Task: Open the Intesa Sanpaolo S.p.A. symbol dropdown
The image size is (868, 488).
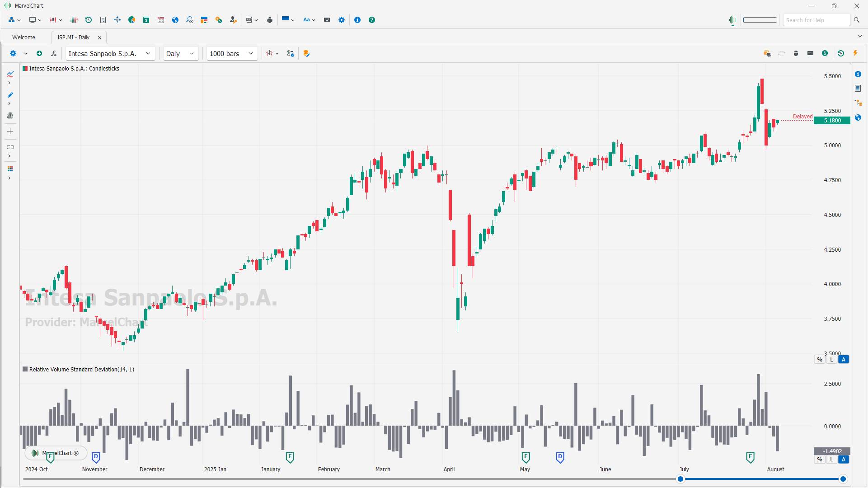Action: (110, 53)
